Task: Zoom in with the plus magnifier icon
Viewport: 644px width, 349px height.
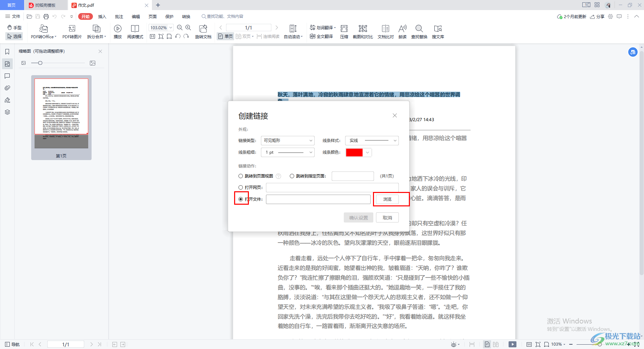Action: [188, 28]
